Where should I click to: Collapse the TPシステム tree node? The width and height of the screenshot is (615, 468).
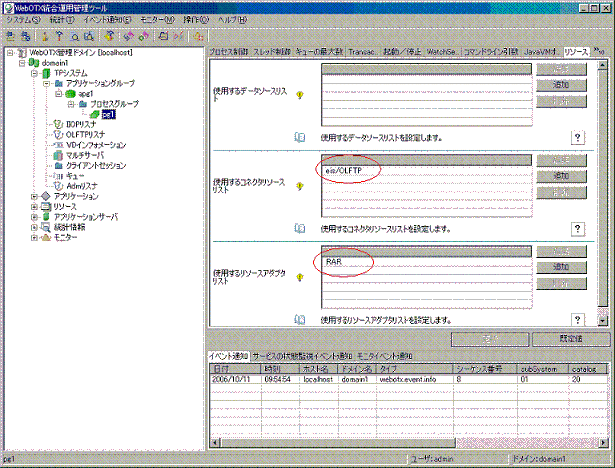pyautogui.click(x=34, y=72)
